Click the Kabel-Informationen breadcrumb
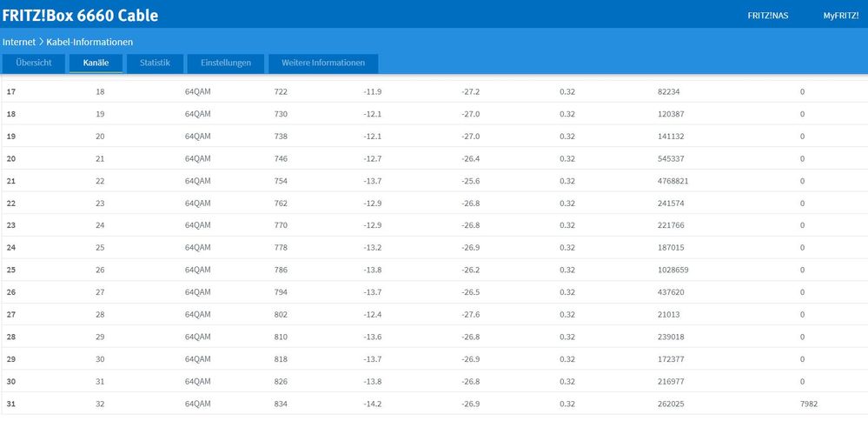 point(89,42)
